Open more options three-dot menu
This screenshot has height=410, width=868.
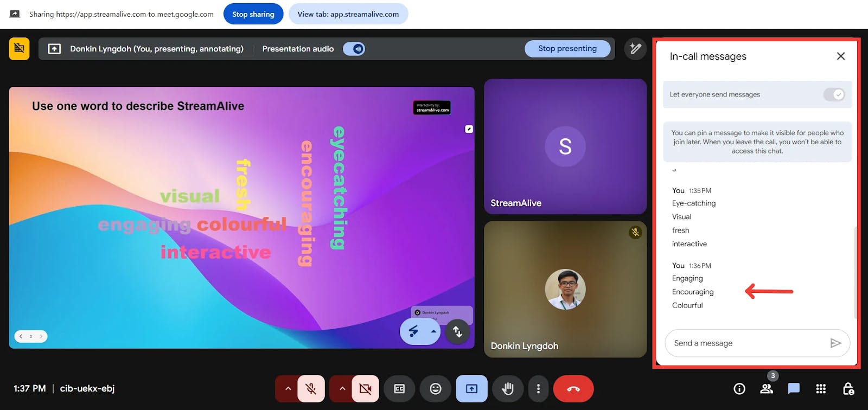point(538,389)
